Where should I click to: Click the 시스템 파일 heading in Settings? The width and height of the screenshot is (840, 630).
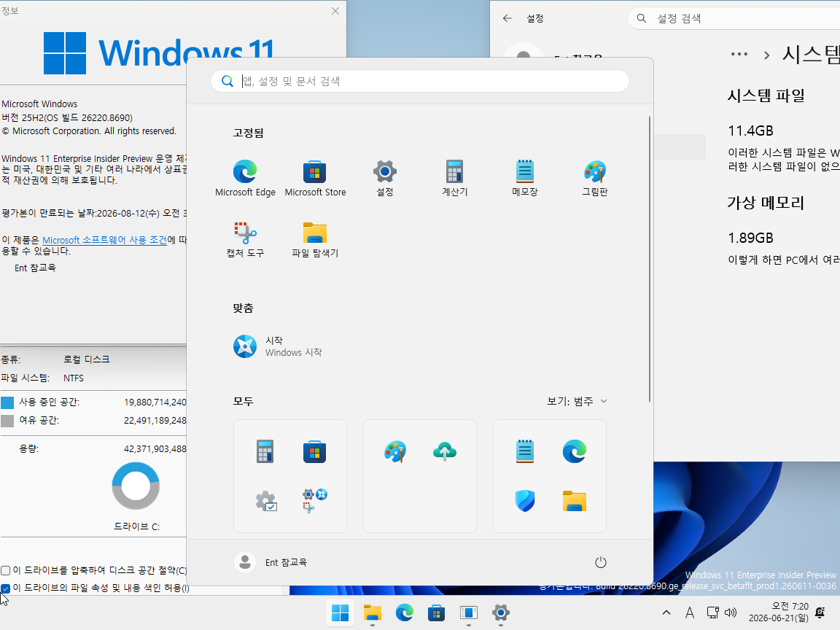(x=766, y=96)
